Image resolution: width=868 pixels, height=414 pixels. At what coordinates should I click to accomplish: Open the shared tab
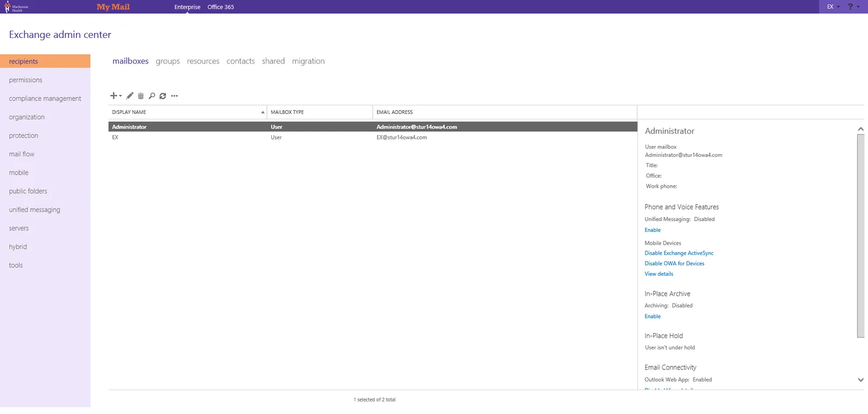pyautogui.click(x=273, y=61)
